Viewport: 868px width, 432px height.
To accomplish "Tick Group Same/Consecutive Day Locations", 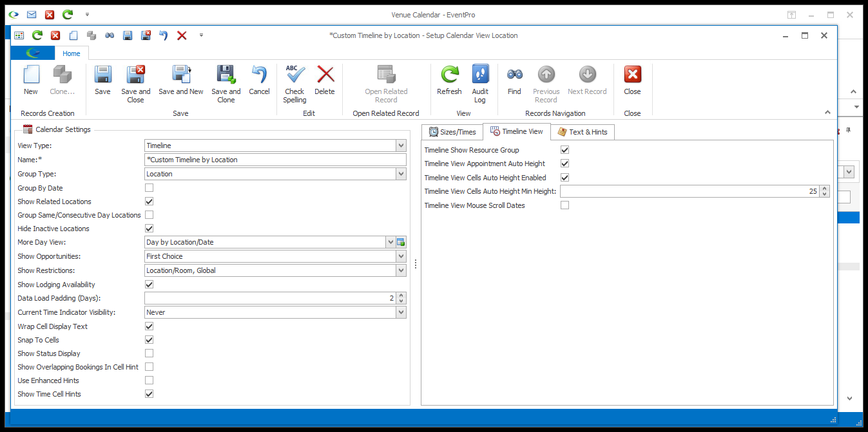I will coord(149,215).
